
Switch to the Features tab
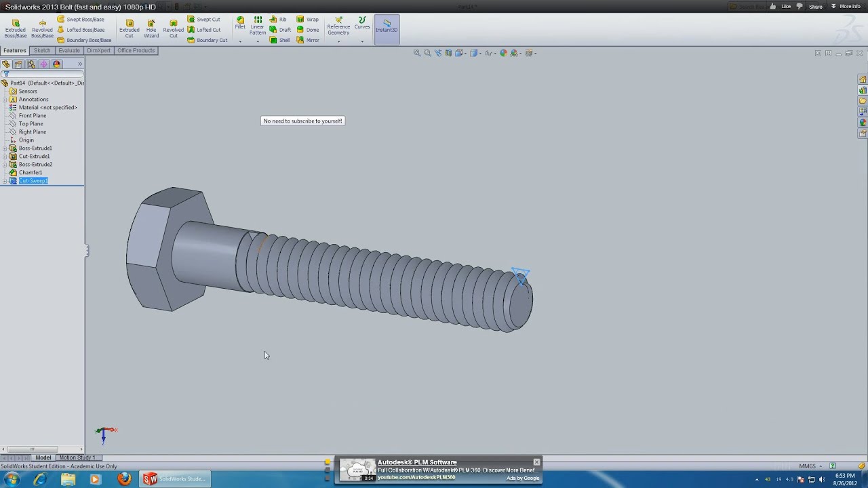(x=14, y=50)
